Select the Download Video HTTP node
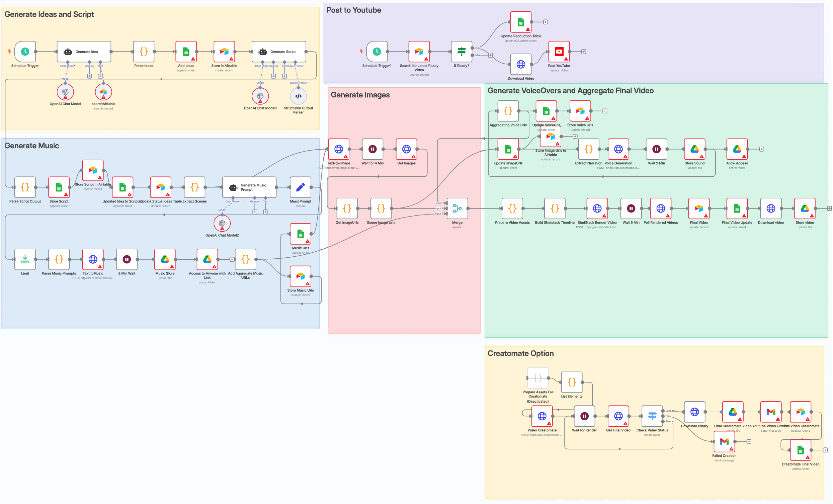833x504 pixels. point(521,64)
